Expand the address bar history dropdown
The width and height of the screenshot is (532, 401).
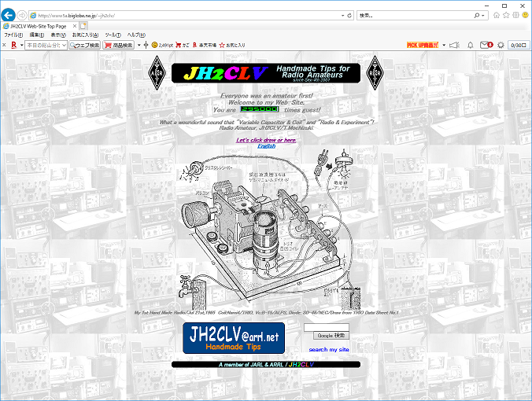pos(342,15)
